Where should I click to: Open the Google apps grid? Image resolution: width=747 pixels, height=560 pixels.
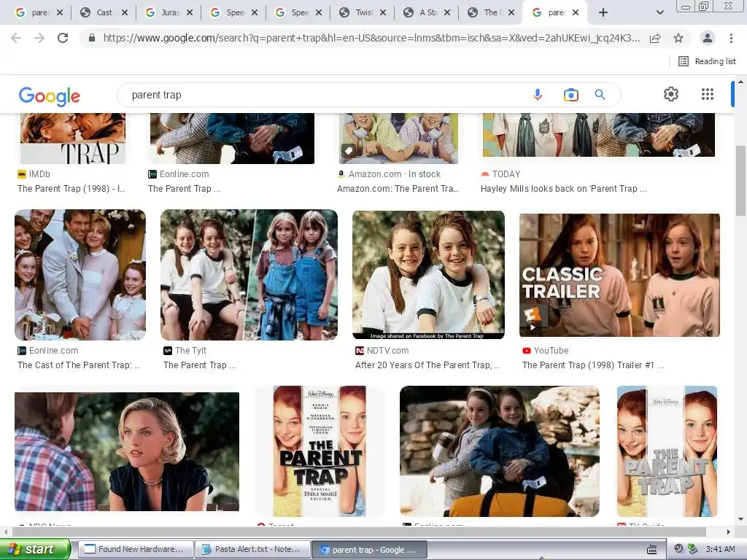pyautogui.click(x=708, y=94)
